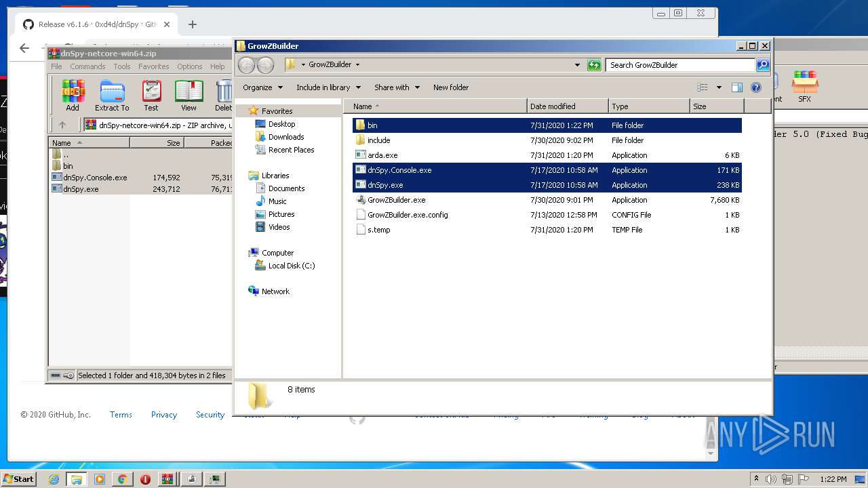Click the View icon in WinRAR

click(189, 95)
